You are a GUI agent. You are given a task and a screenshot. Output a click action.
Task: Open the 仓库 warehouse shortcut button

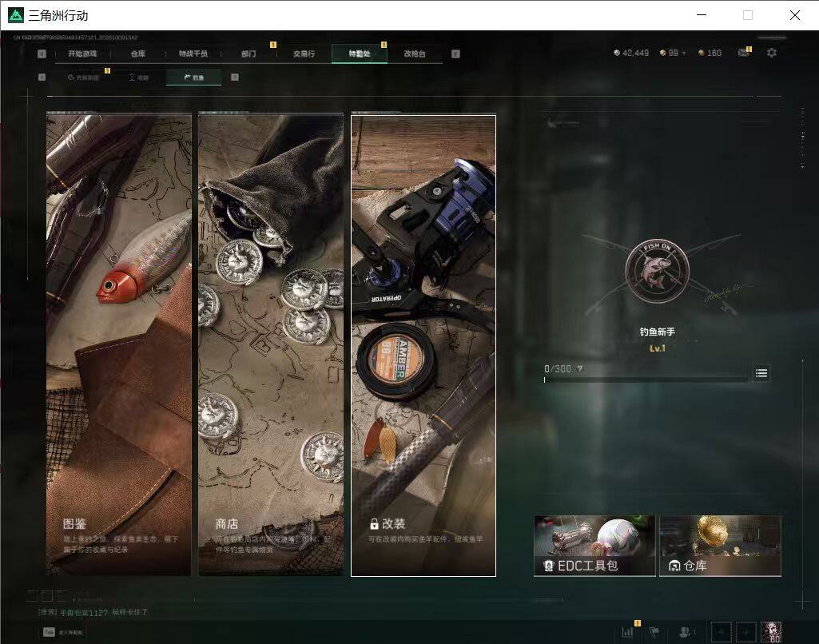(720, 546)
